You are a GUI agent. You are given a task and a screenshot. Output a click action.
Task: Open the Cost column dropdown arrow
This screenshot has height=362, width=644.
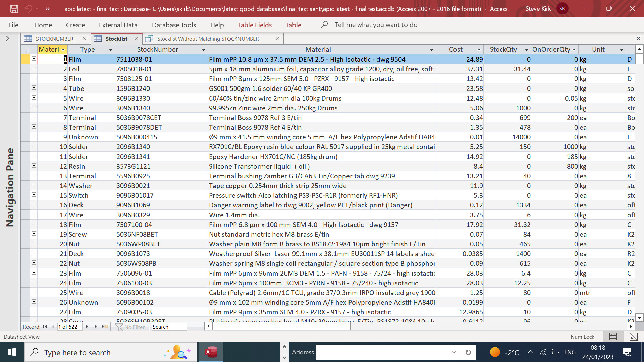tap(479, 50)
